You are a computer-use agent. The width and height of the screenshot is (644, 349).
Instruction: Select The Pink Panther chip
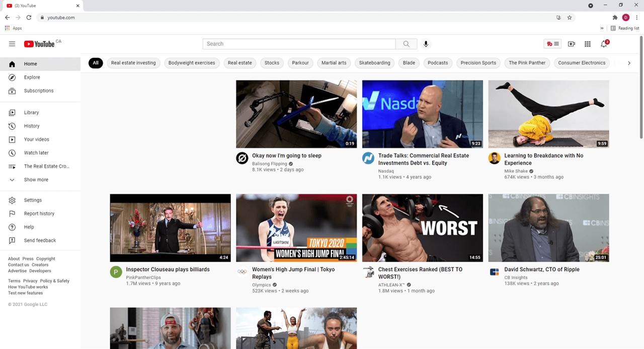[x=527, y=63]
